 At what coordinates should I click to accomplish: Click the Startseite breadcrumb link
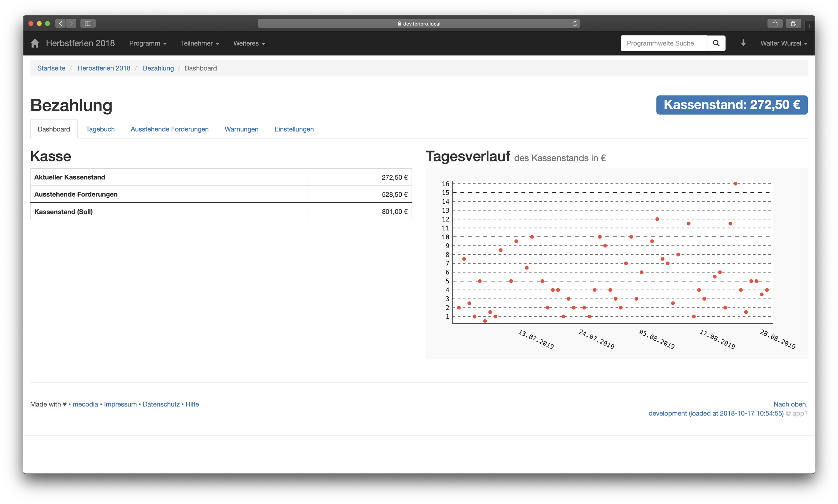point(51,68)
